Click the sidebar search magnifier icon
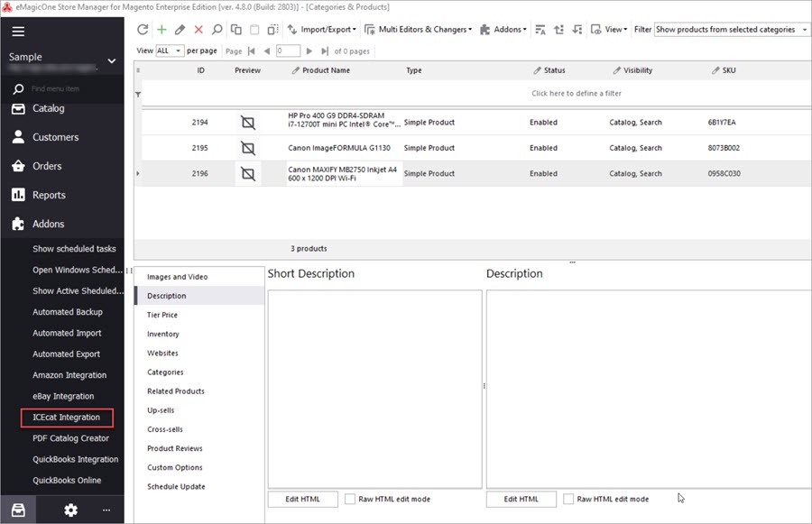812x524 pixels. point(18,89)
